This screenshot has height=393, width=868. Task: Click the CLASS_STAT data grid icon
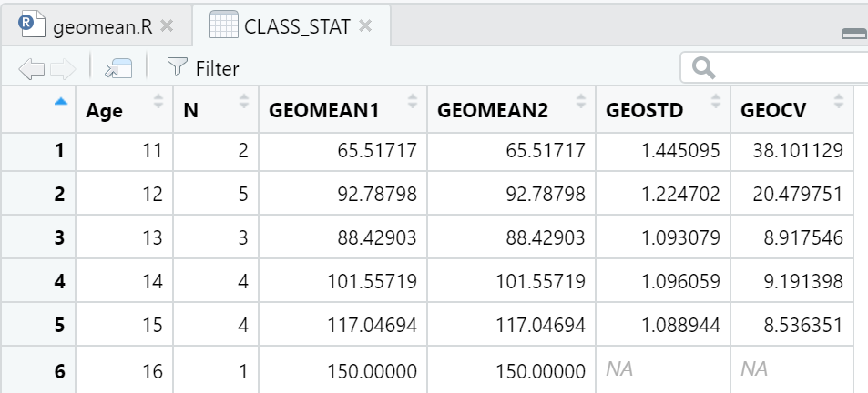click(x=224, y=25)
